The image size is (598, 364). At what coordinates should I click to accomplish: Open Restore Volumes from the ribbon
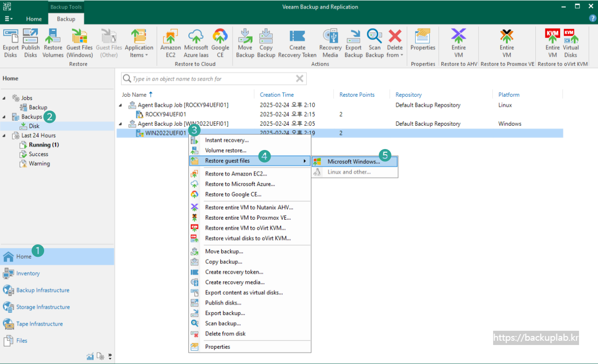(x=53, y=43)
